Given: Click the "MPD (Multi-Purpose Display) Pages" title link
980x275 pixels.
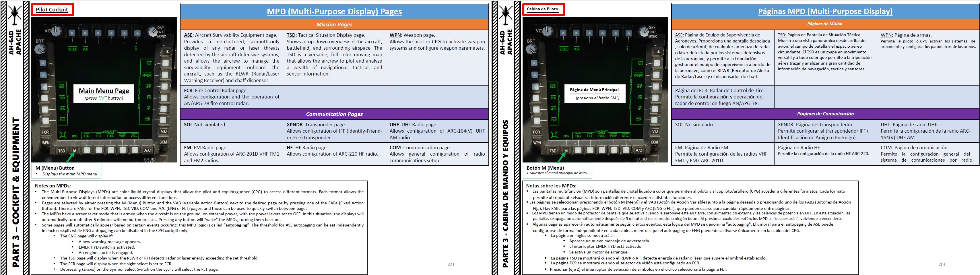Looking at the screenshot, I should [x=334, y=11].
